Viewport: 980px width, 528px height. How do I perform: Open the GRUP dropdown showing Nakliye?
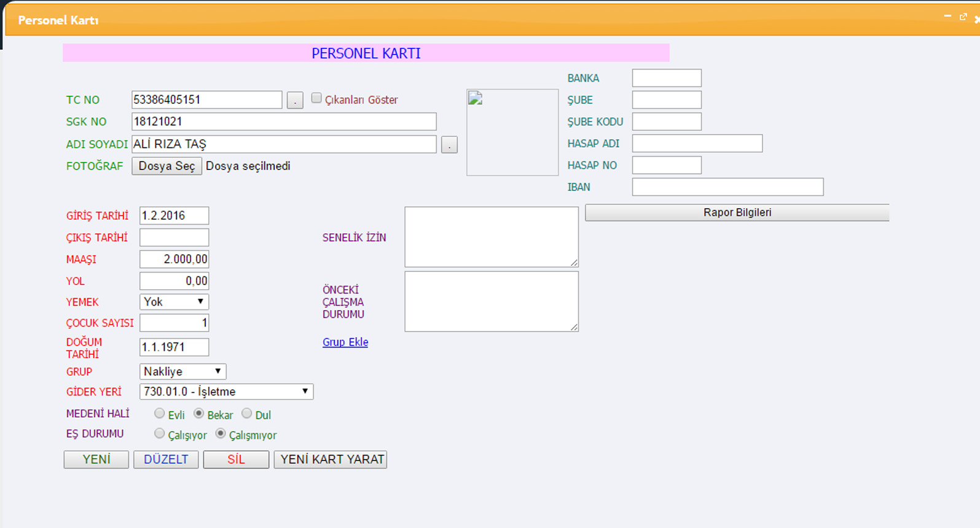point(183,371)
